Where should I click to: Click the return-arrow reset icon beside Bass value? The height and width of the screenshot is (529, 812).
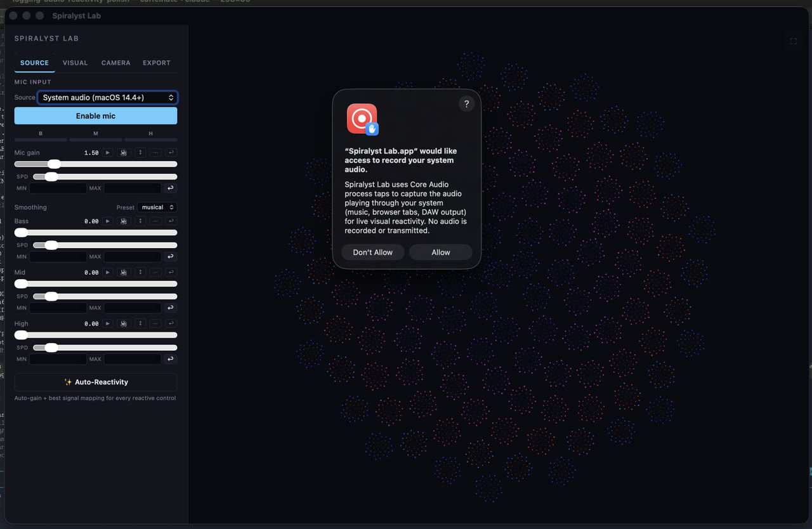point(171,221)
